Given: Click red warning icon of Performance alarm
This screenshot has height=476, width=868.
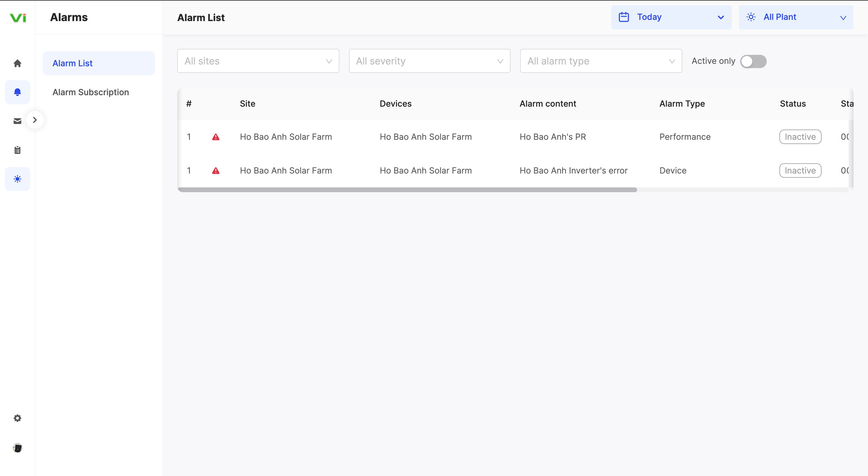Looking at the screenshot, I should (216, 137).
